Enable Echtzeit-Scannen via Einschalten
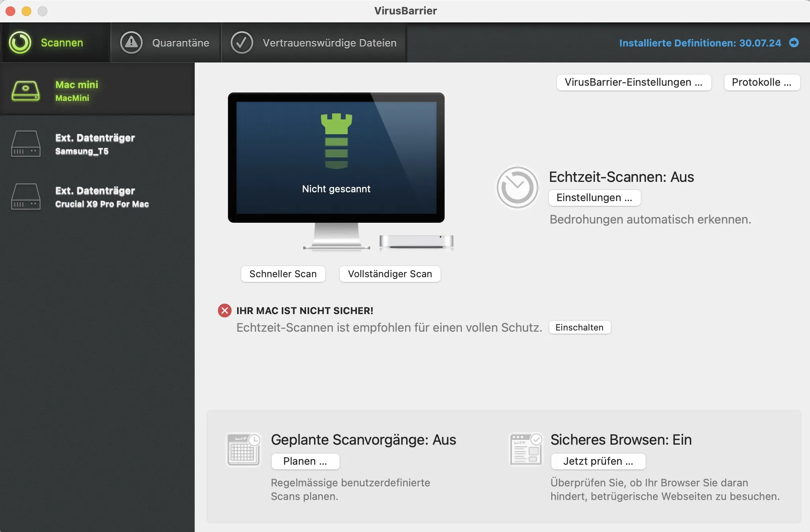Image resolution: width=810 pixels, height=532 pixels. (579, 327)
